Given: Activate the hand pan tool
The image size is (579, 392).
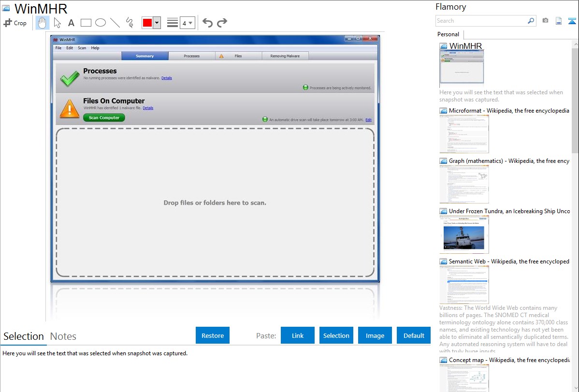Looking at the screenshot, I should 42,23.
